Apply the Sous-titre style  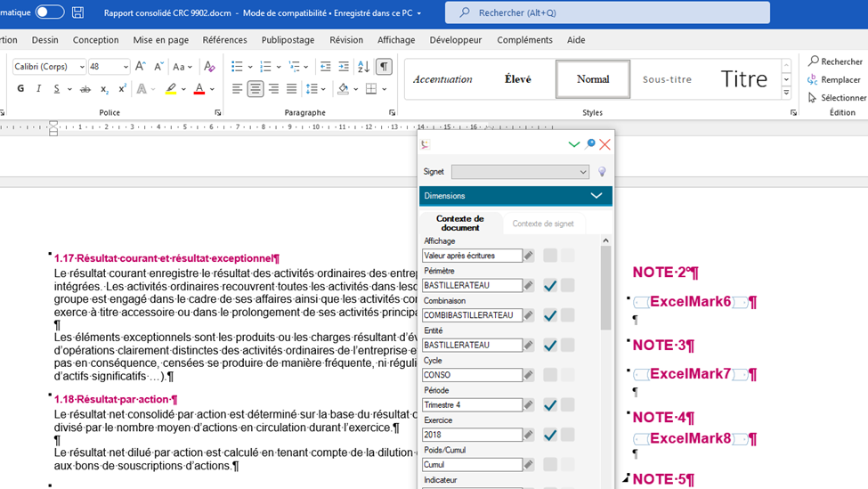pos(667,79)
